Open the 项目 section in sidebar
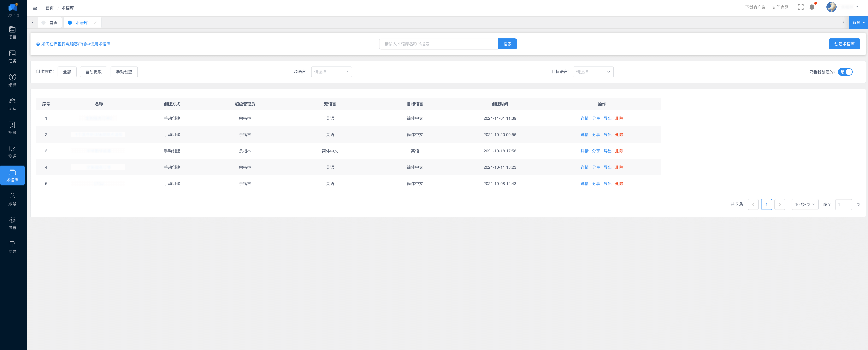Screen dimensions: 868x350 [x=12, y=33]
